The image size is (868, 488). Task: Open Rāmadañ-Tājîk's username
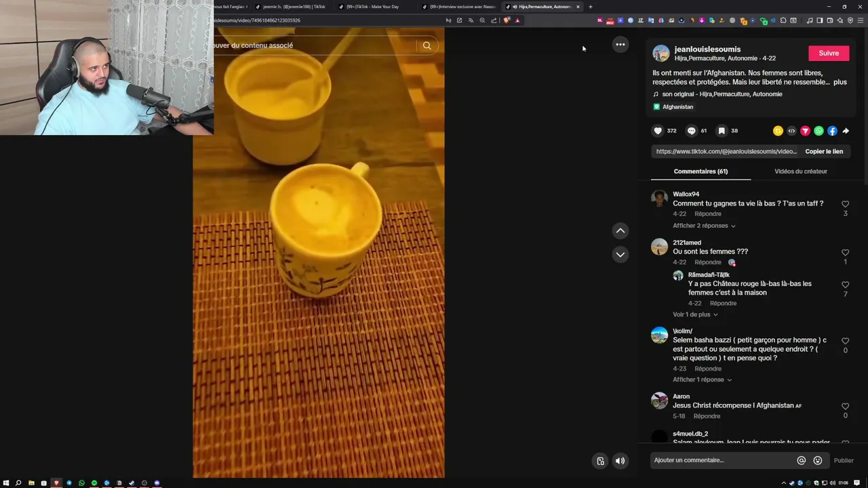point(709,275)
